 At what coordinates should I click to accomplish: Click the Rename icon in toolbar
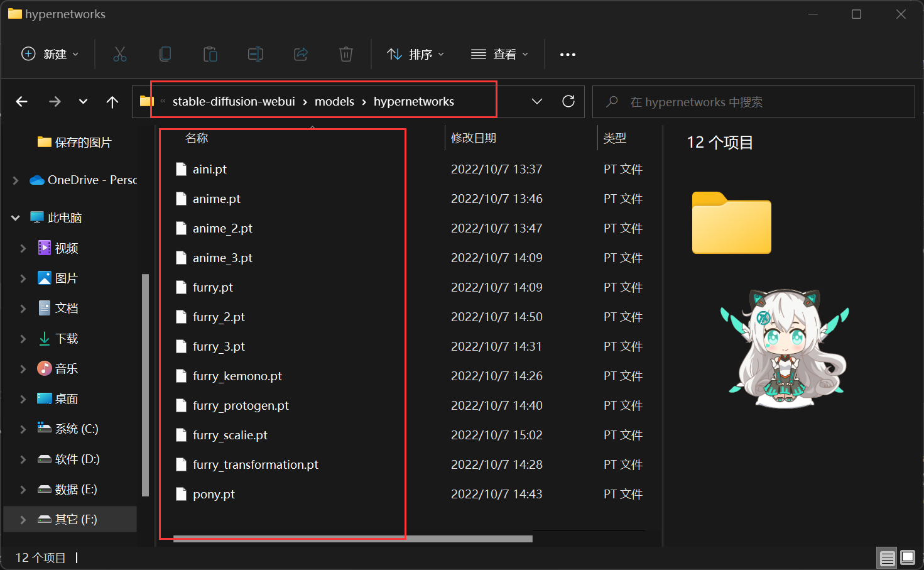256,55
